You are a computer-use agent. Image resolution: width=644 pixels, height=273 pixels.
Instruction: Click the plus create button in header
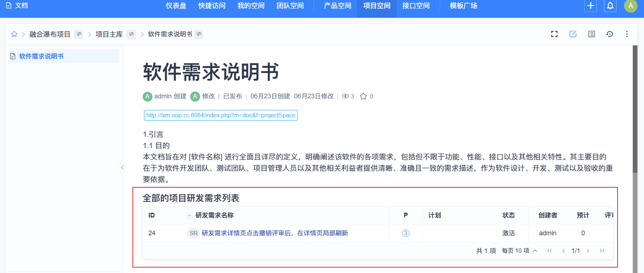pyautogui.click(x=591, y=6)
